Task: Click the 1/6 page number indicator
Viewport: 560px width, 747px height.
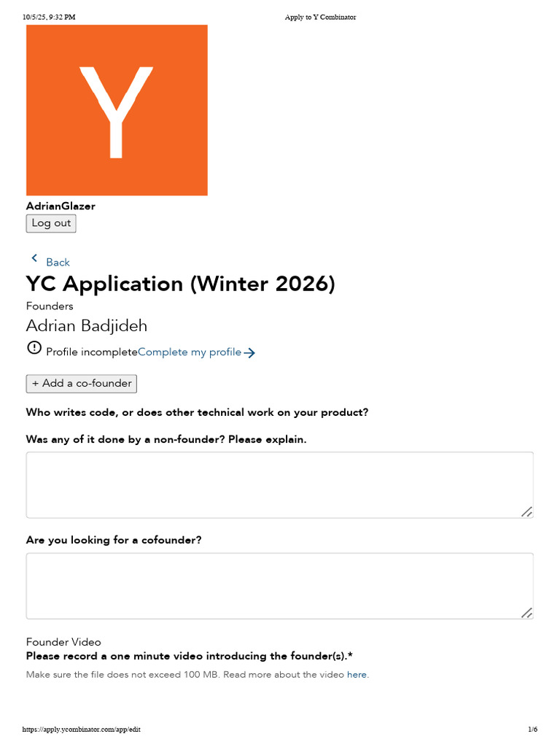Action: [x=532, y=729]
